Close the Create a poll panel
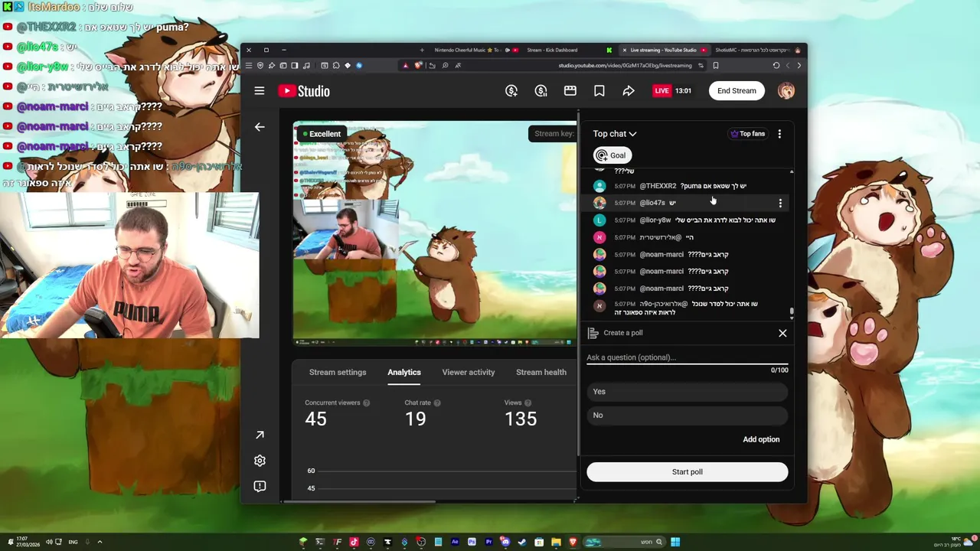This screenshot has width=980, height=551. point(782,333)
